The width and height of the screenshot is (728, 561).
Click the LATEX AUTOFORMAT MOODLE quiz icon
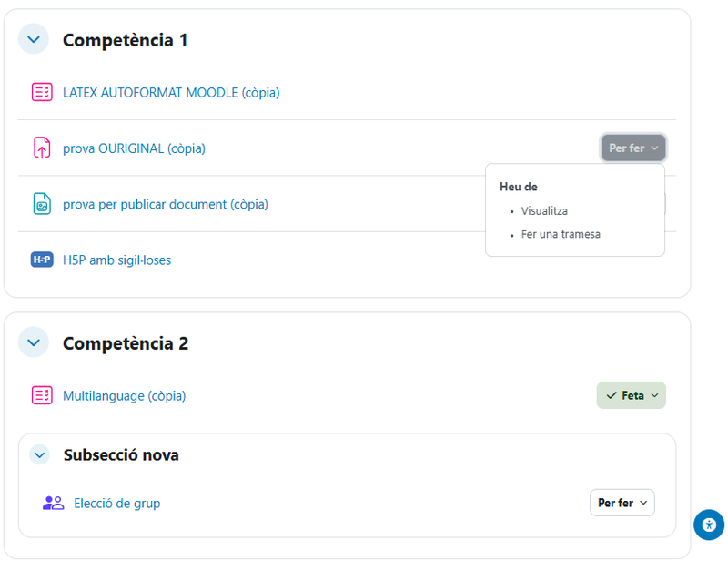point(42,92)
